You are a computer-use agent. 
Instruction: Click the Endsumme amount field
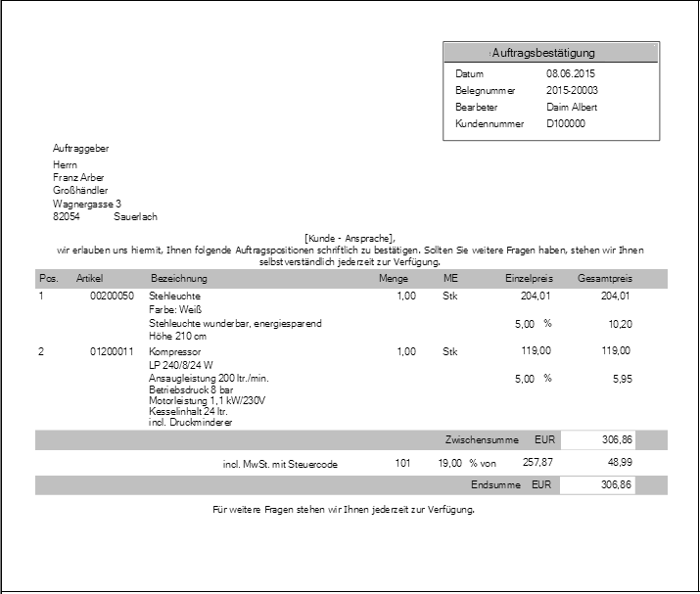point(598,485)
